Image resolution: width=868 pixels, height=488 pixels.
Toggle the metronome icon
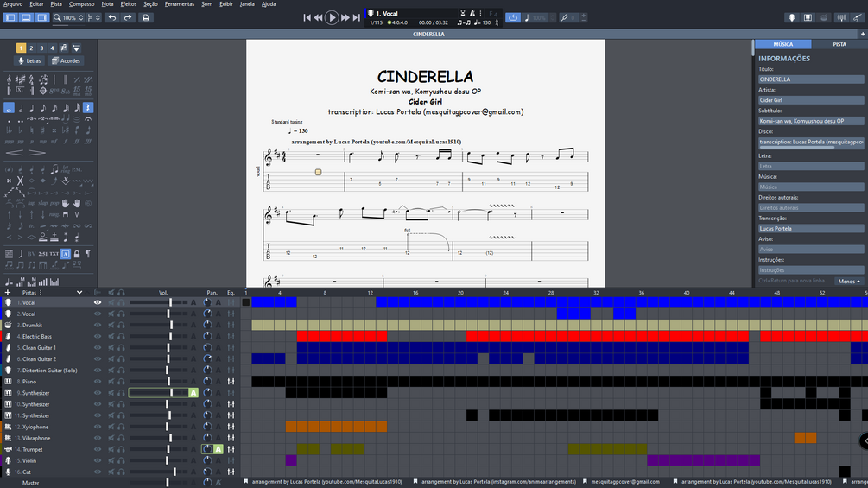tap(472, 13)
